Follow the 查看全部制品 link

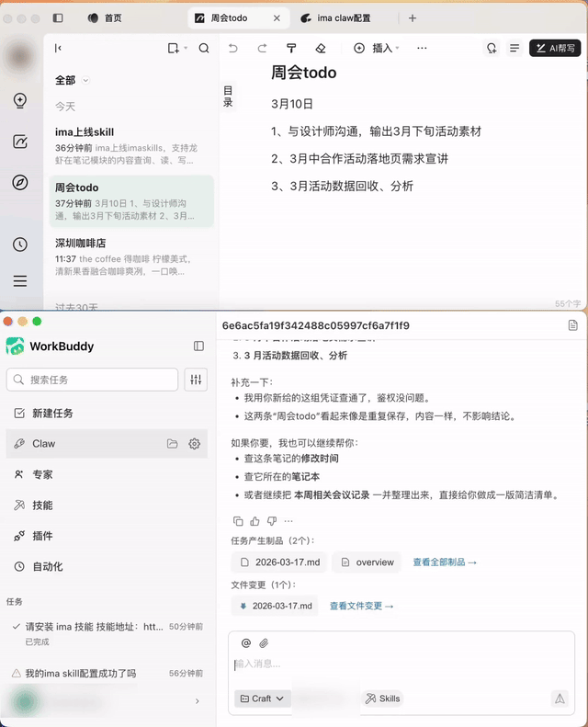pos(445,562)
